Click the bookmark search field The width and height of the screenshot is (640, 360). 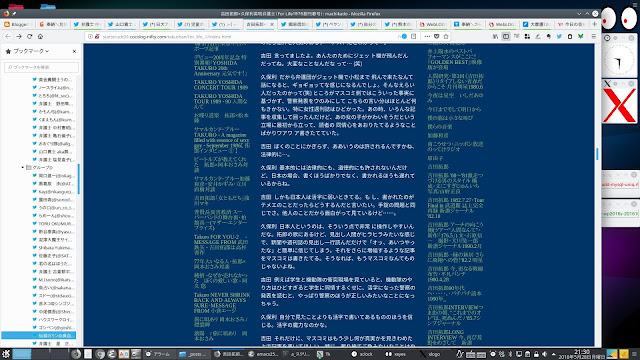point(41,67)
